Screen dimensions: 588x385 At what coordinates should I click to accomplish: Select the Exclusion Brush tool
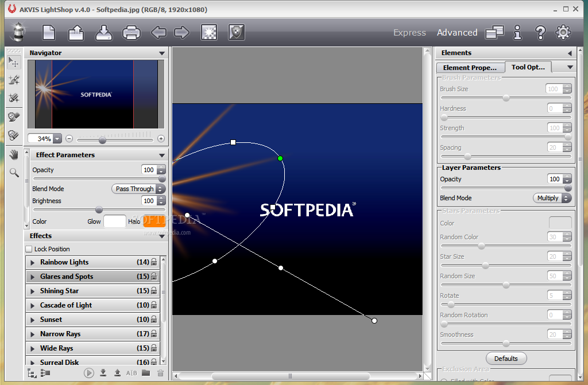14,117
